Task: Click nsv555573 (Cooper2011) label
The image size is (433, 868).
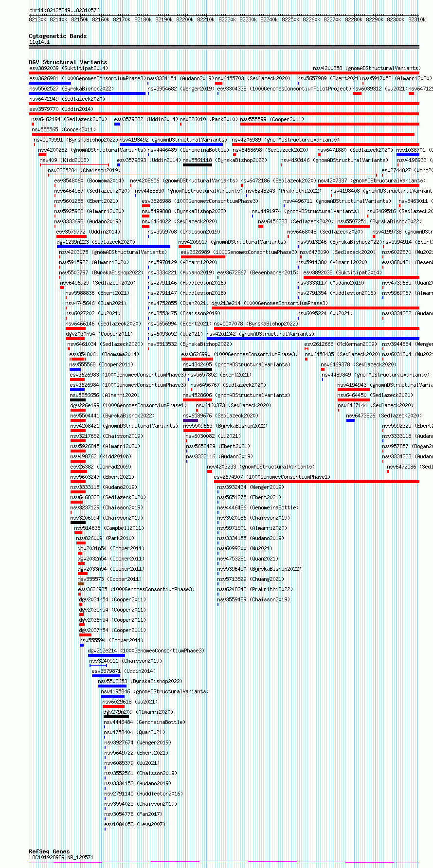Action: coord(110,579)
